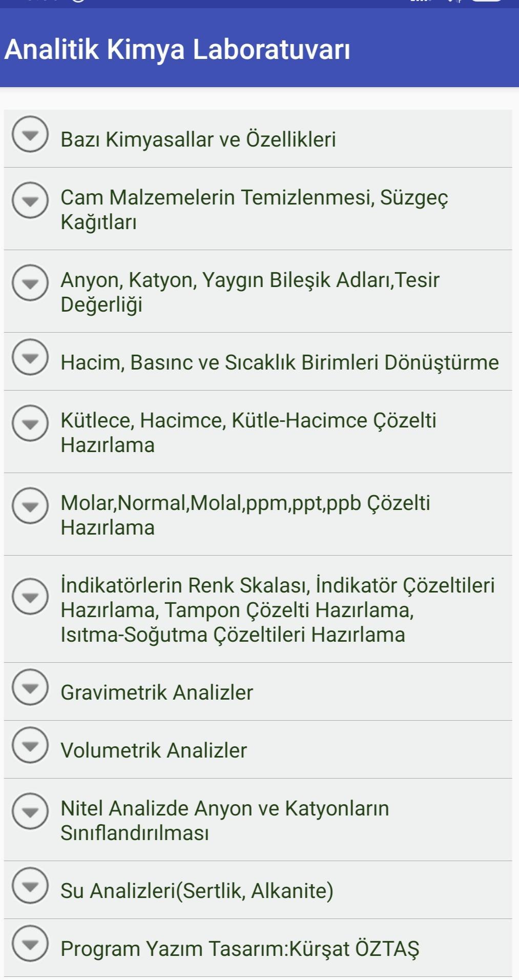This screenshot has height=980, width=519.
Task: Expand arrow beside Cam Malzemelerin Temizlenmesi
Action: coord(30,200)
